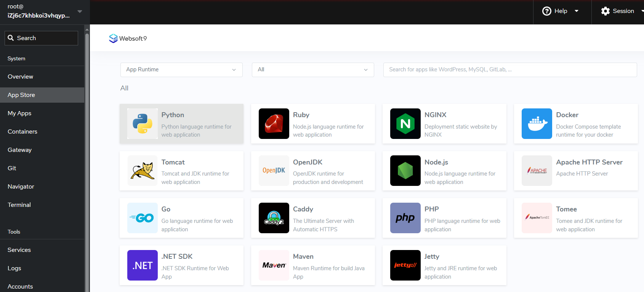Open the Terminal sidebar item
The height and width of the screenshot is (292, 644).
[x=19, y=205]
